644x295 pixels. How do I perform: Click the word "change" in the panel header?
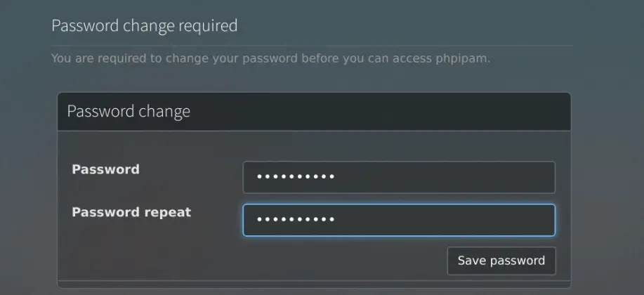pos(162,112)
